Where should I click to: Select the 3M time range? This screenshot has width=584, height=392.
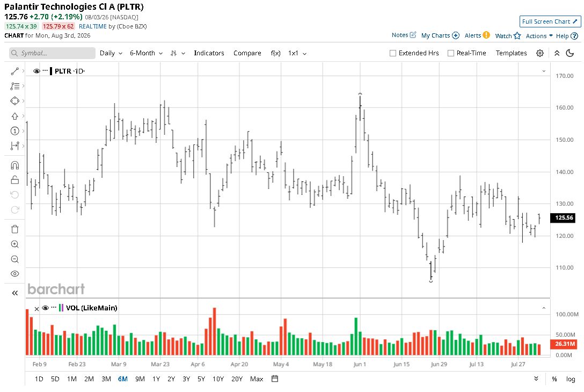tap(106, 379)
